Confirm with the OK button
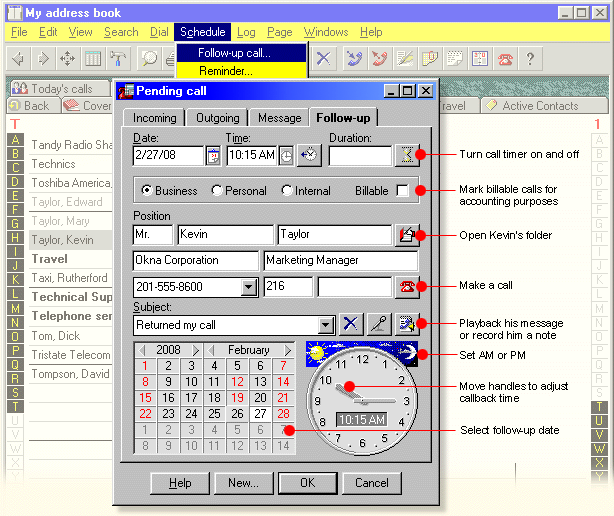This screenshot has height=516, width=614. pyautogui.click(x=307, y=483)
